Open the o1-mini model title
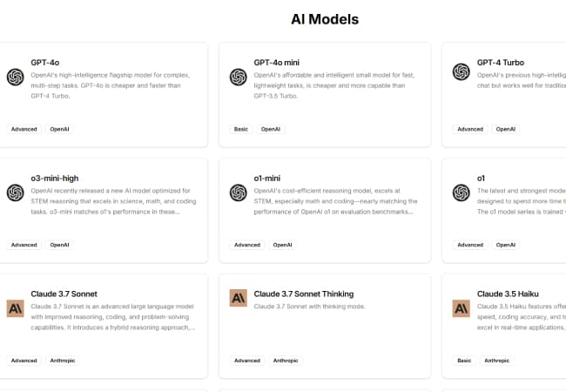Screen dimensions: 566x392 [269, 178]
